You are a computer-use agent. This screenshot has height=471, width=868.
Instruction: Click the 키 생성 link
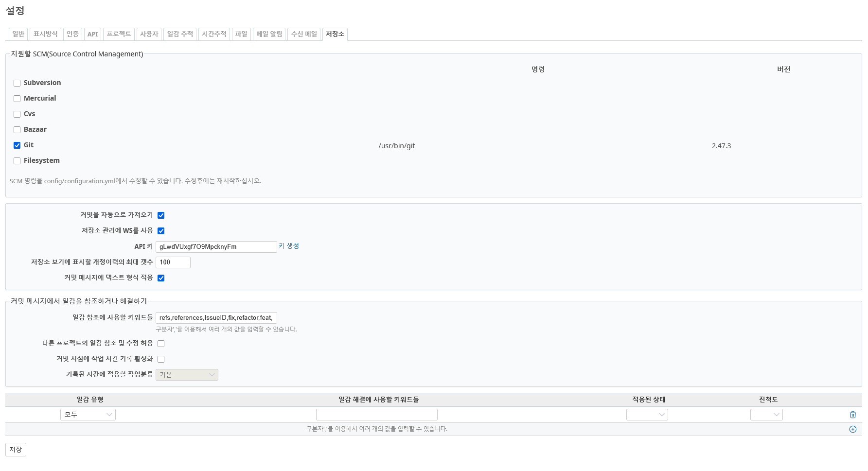[x=288, y=246]
